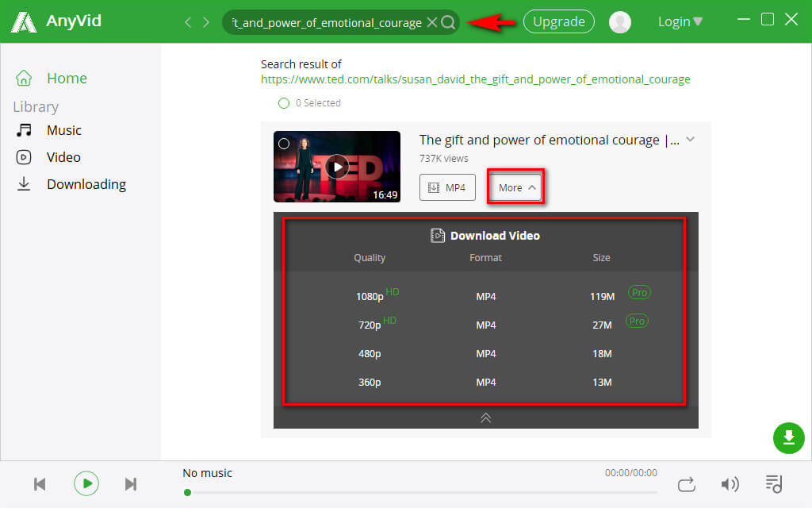Click the video title text
Screen dimensions: 812x508
tap(549, 140)
